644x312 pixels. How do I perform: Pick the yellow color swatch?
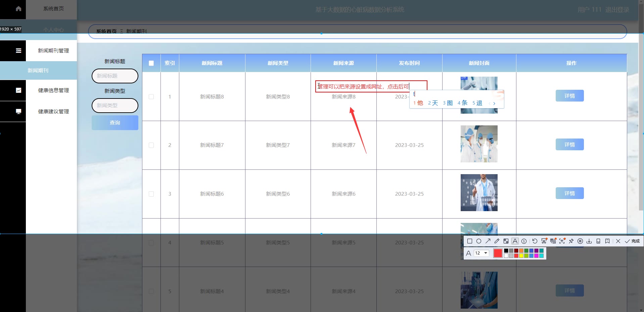coord(521,256)
